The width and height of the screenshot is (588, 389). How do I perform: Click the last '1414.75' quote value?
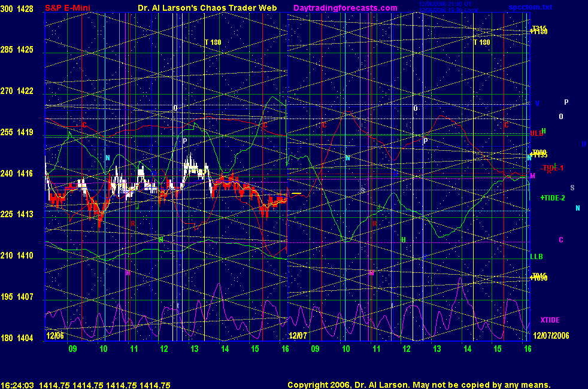pyautogui.click(x=155, y=385)
